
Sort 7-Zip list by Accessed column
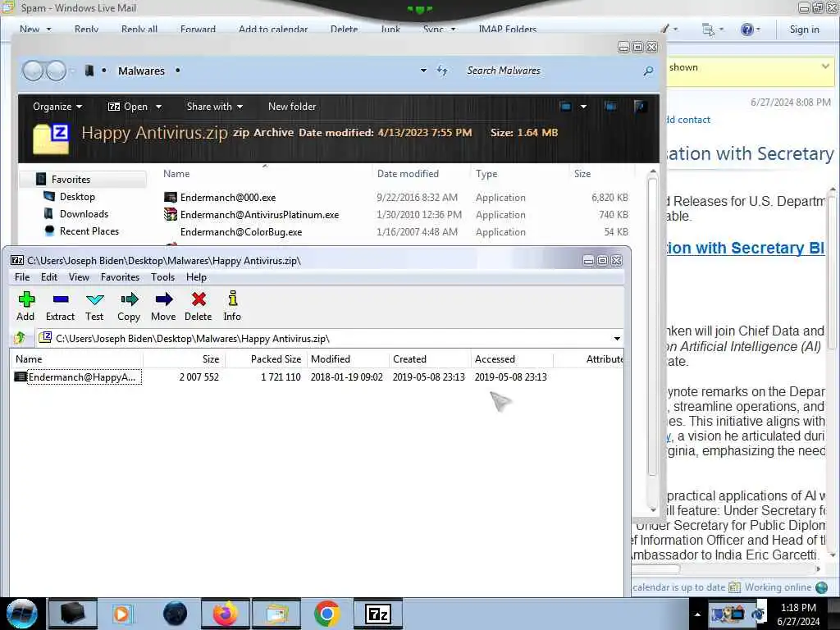click(x=512, y=359)
